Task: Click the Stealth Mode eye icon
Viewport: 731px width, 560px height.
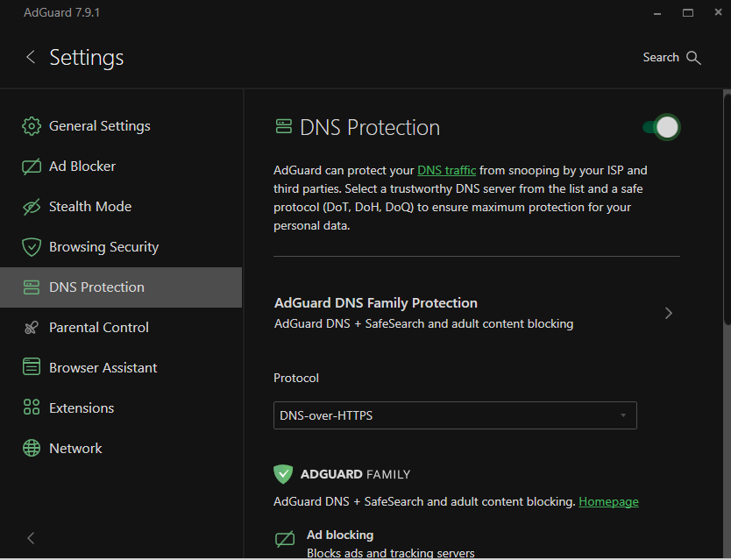Action: (32, 207)
